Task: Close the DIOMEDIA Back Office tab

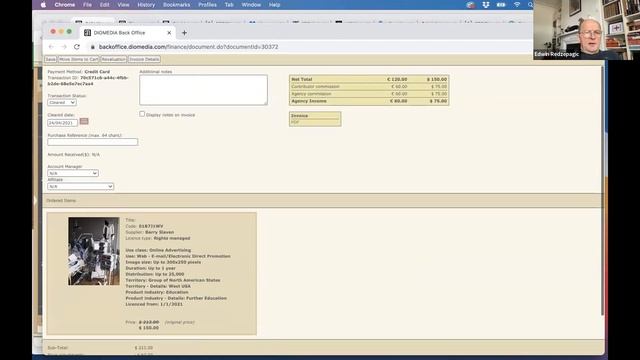Action: (169, 33)
